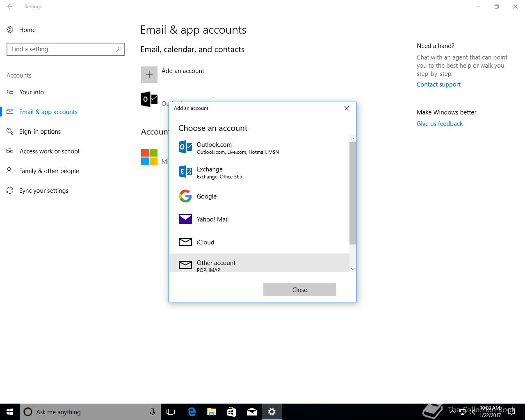The height and width of the screenshot is (420, 525).
Task: Pick the Google account logo
Action: 185,196
